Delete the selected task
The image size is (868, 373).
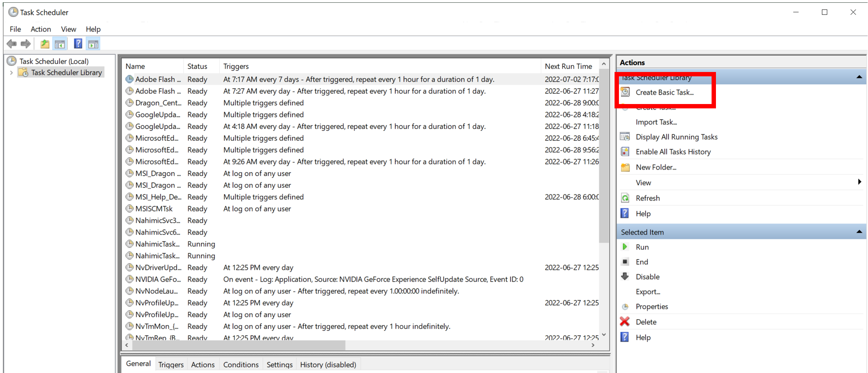646,322
